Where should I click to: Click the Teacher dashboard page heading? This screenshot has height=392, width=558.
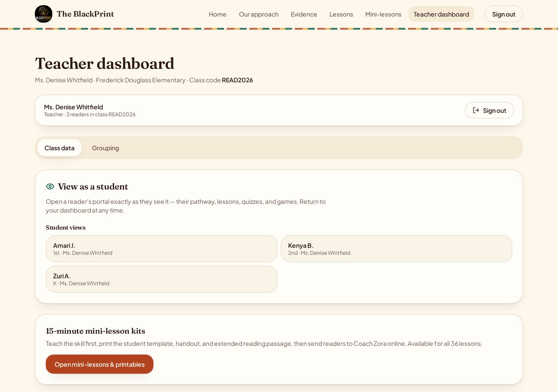coord(105,63)
